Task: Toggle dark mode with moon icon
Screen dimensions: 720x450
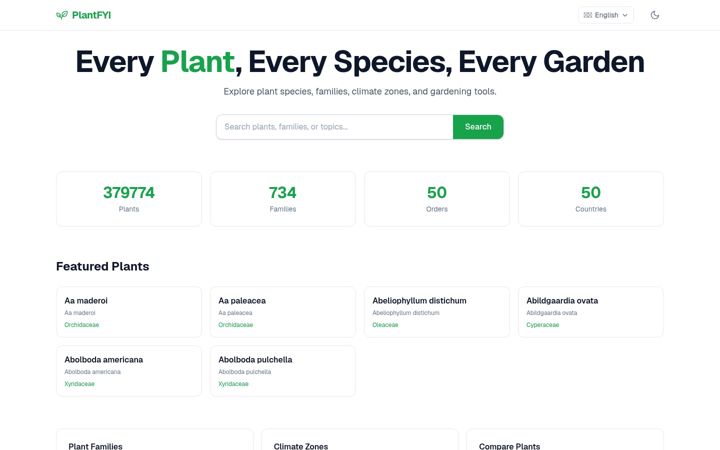Action: 655,15
